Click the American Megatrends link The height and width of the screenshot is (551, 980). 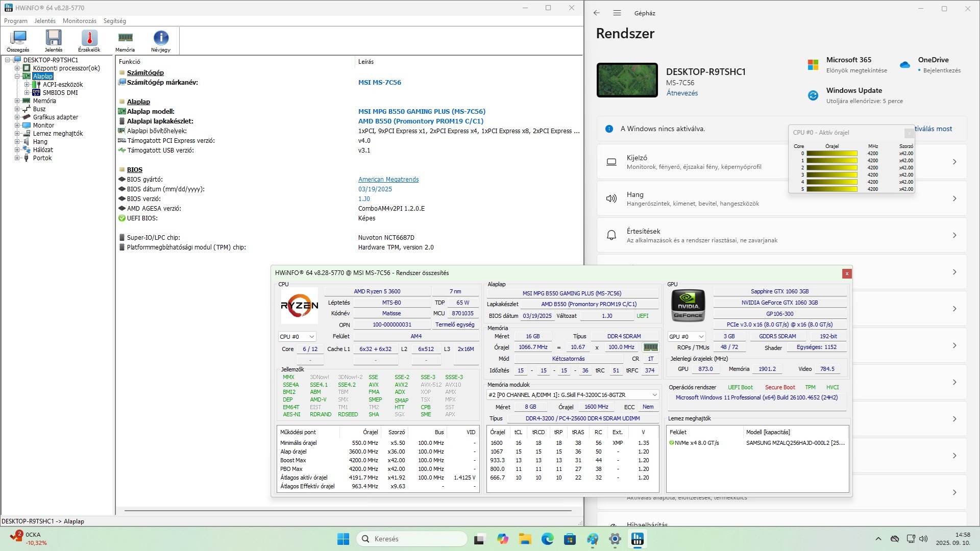tap(388, 180)
